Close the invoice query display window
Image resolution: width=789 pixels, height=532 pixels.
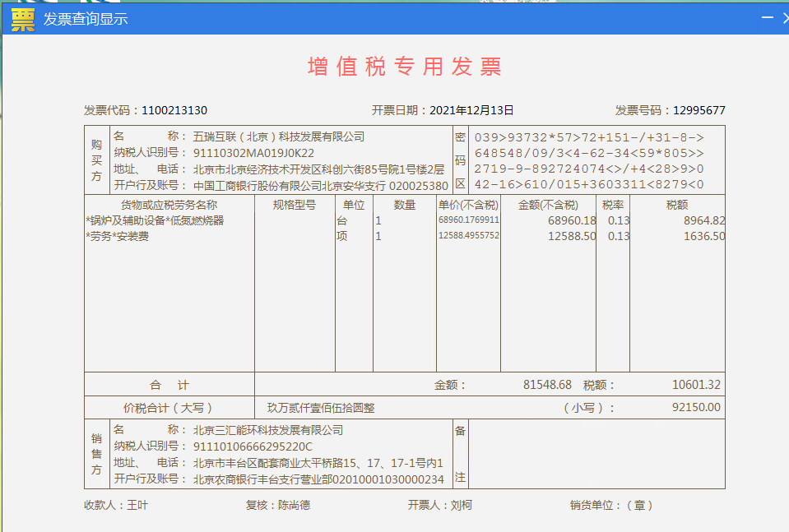(x=786, y=18)
